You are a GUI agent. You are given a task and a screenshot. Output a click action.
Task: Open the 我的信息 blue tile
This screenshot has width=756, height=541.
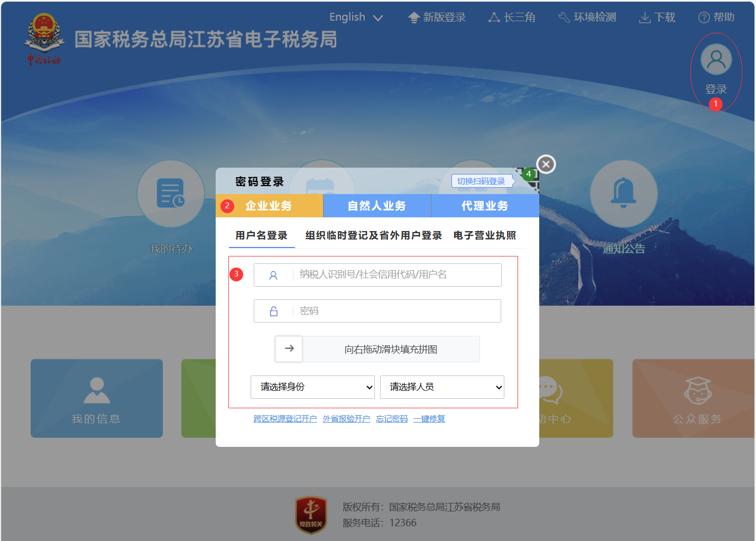[x=97, y=398]
